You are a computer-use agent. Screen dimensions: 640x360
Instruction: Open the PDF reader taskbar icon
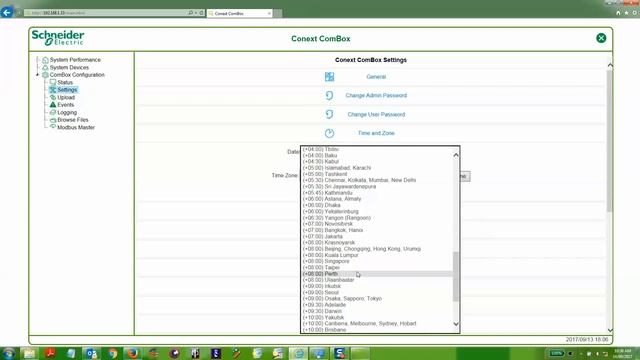(50, 353)
